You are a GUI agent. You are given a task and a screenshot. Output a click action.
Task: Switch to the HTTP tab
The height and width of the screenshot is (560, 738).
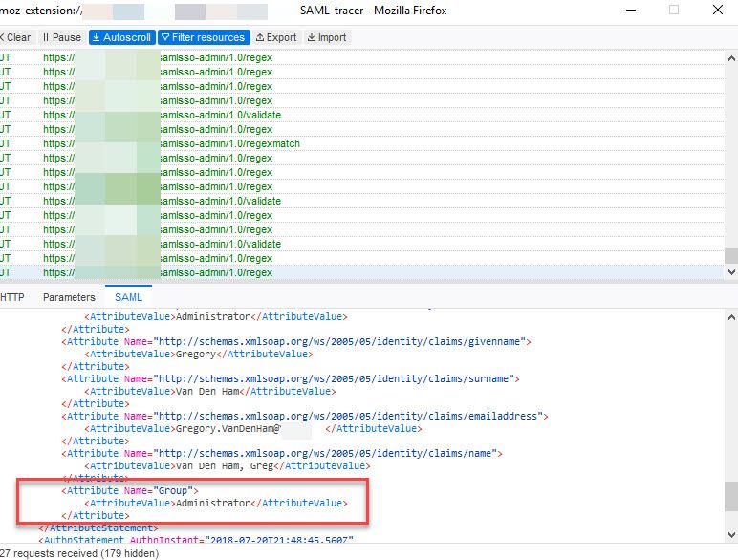(x=12, y=297)
